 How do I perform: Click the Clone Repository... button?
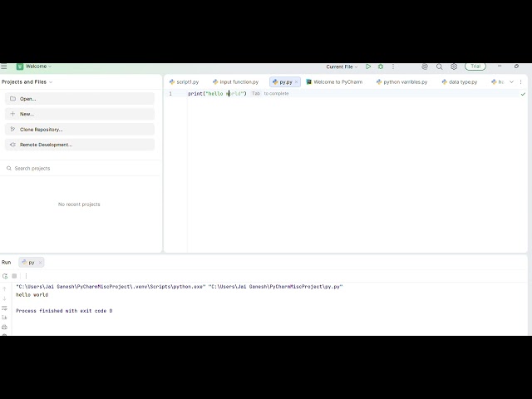pyautogui.click(x=80, y=130)
